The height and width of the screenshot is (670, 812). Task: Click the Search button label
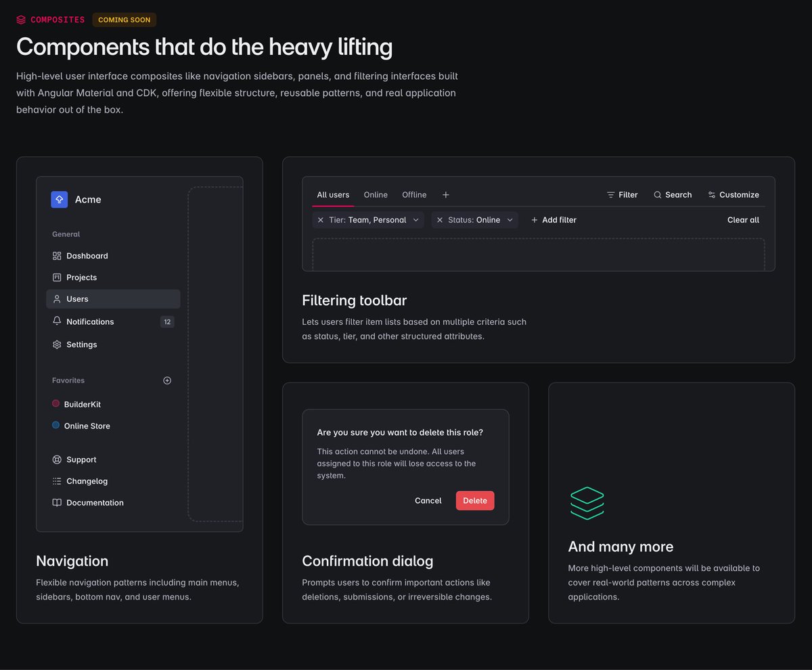click(678, 195)
